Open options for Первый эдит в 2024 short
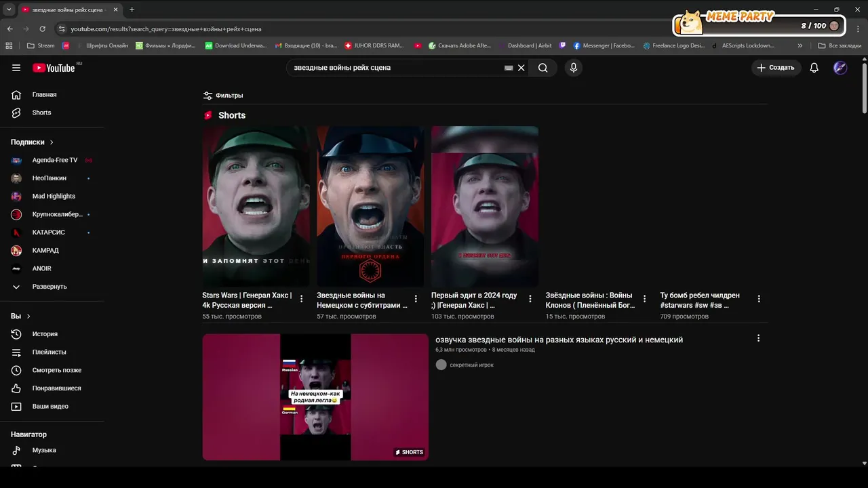Image resolution: width=868 pixels, height=488 pixels. pos(530,299)
